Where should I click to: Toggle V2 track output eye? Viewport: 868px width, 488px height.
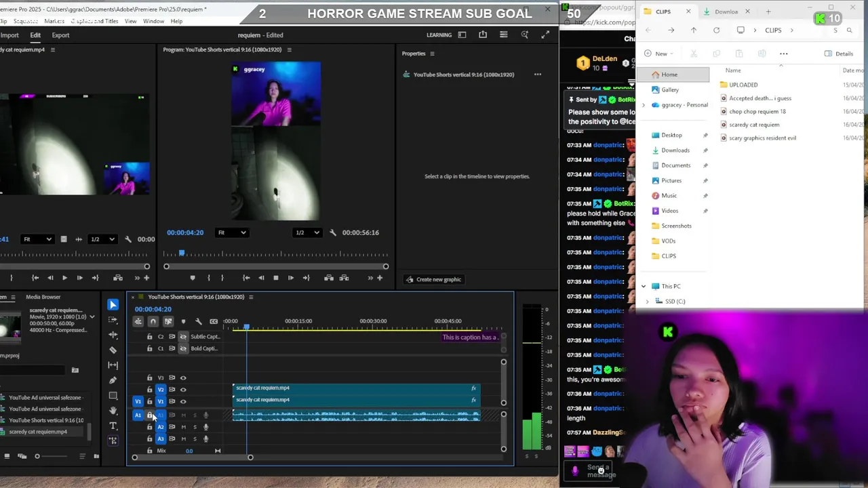click(x=183, y=390)
